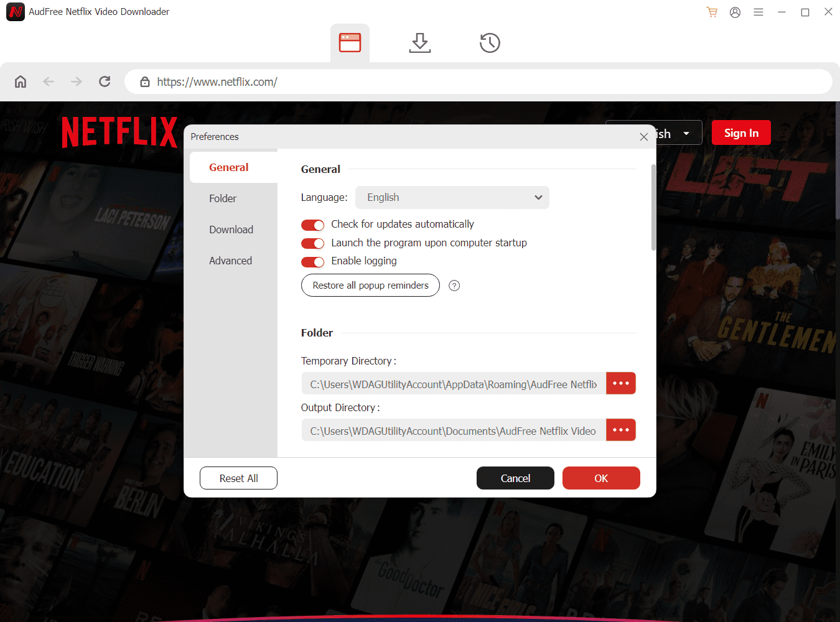840x622 pixels.
Task: Click the 'General' section heading
Action: 320,169
